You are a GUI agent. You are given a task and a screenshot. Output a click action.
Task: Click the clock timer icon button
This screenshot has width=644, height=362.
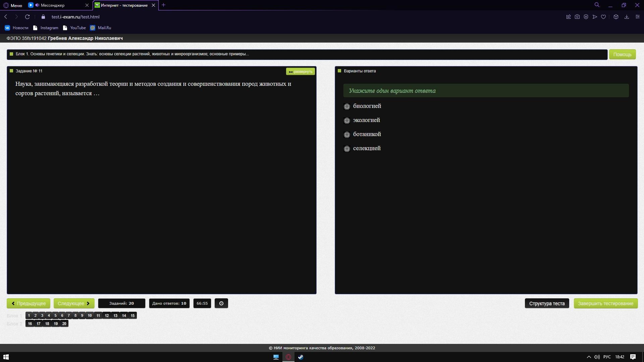pos(221,303)
